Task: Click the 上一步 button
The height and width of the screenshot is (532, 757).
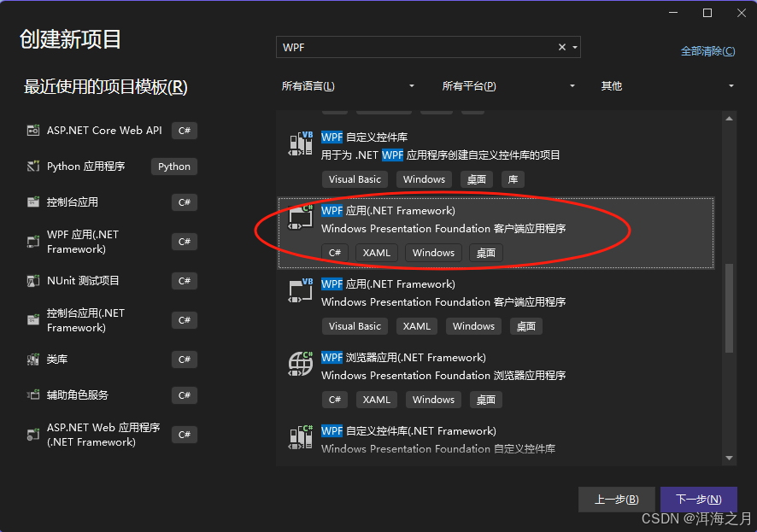Action: (617, 500)
